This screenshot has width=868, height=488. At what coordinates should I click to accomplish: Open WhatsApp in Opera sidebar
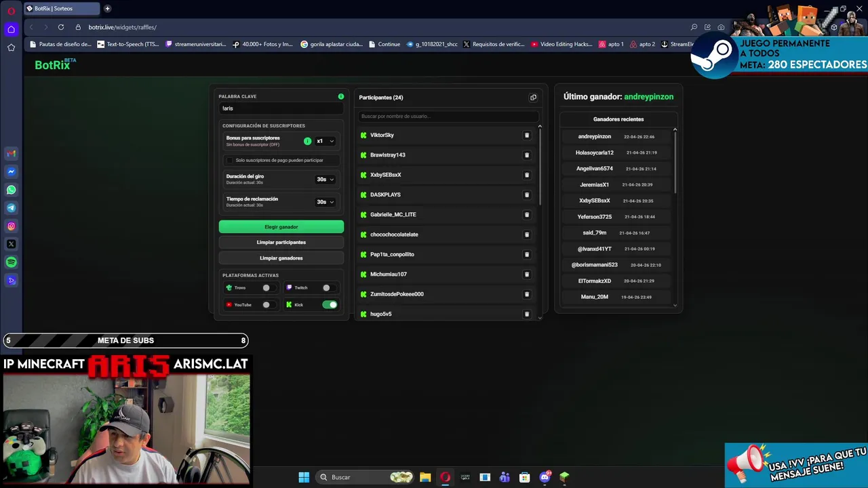12,190
